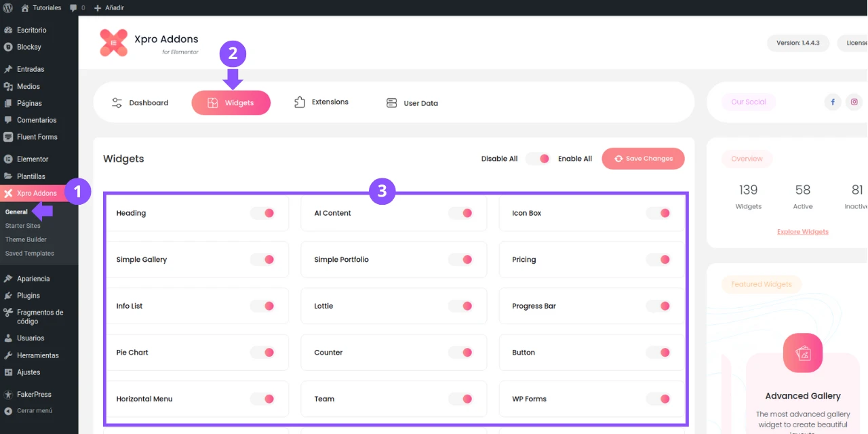Toggle the Team widget switch
The width and height of the screenshot is (868, 434).
(461, 399)
